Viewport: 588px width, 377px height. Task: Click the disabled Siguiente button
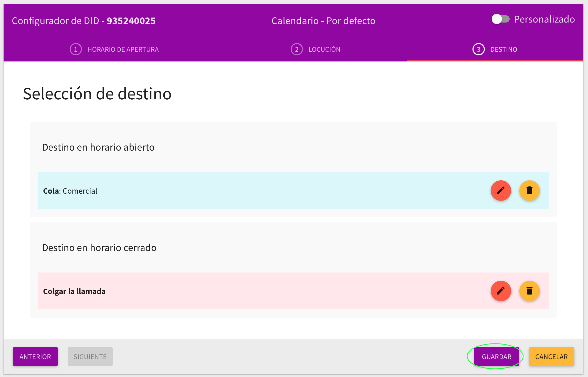(90, 357)
